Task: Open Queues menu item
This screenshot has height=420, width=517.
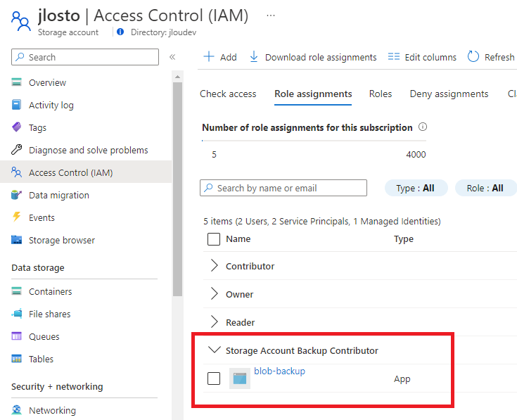Action: [x=44, y=336]
